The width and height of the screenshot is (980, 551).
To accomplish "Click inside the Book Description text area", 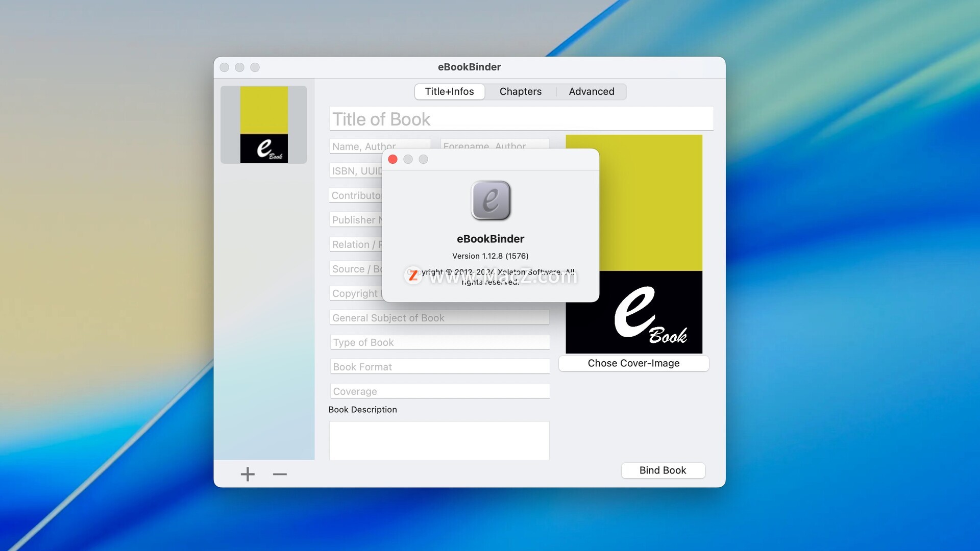I will coord(439,440).
